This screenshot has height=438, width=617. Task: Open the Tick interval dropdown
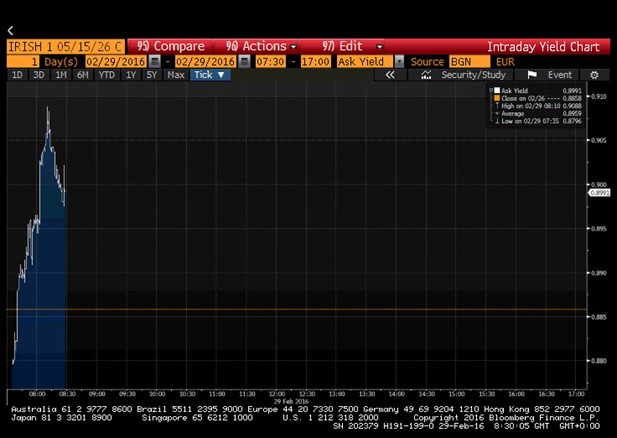click(210, 75)
